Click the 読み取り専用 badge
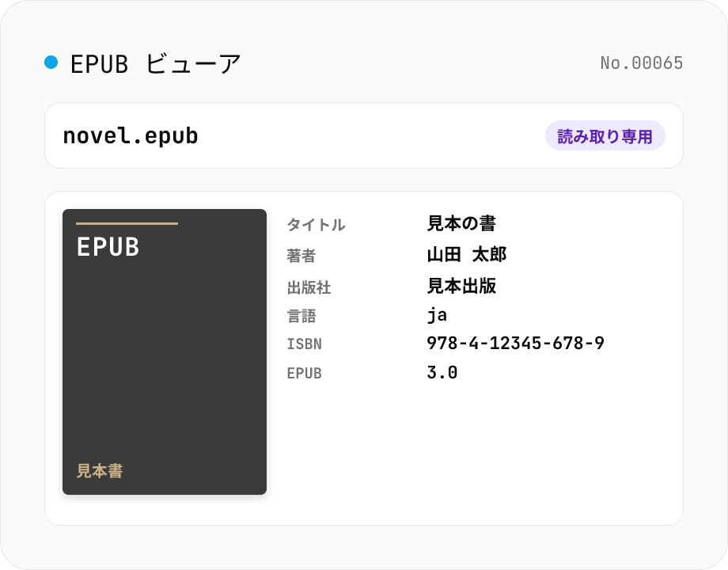Image resolution: width=728 pixels, height=570 pixels. pos(605,135)
